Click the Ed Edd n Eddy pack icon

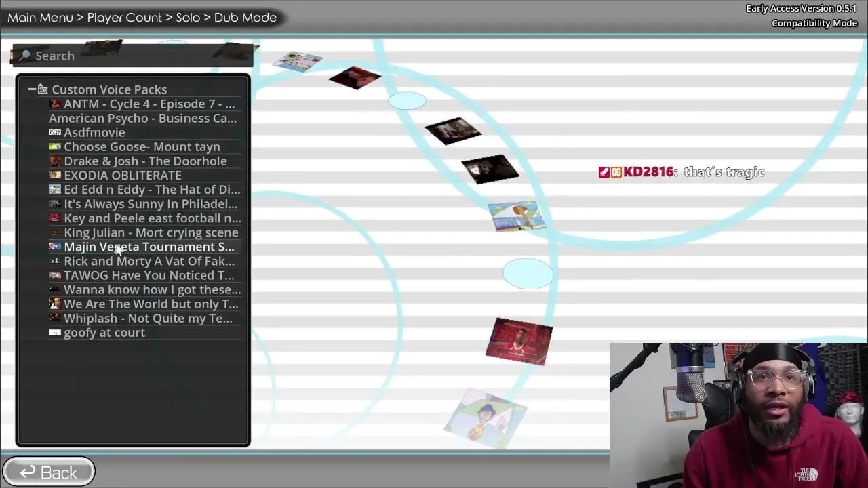[55, 189]
